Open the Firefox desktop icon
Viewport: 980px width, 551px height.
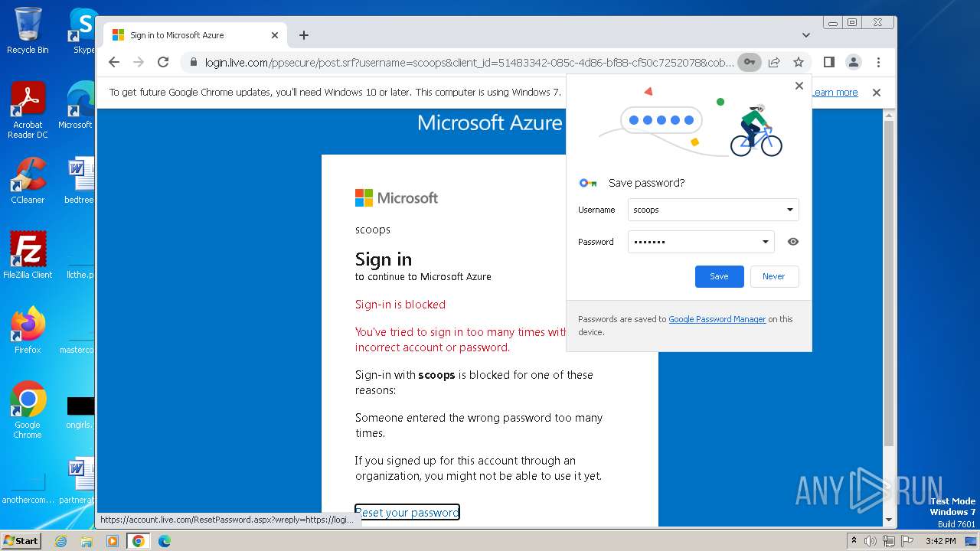click(x=28, y=330)
